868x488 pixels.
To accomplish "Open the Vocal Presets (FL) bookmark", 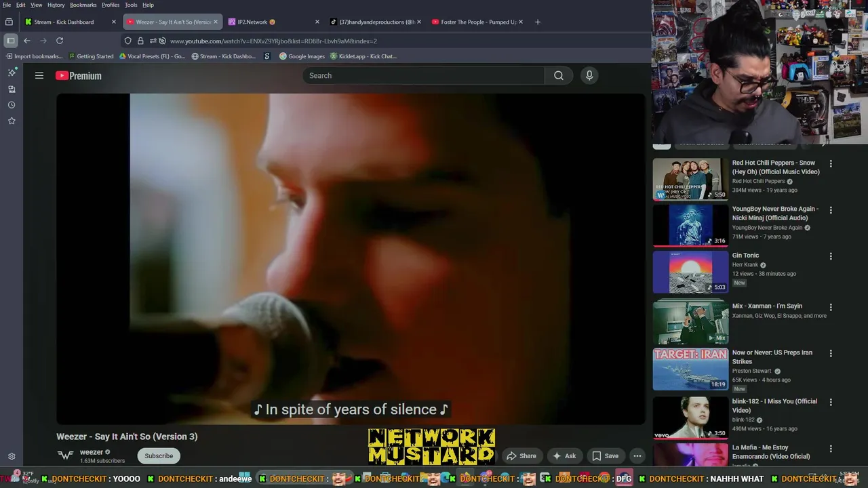I will pos(152,56).
